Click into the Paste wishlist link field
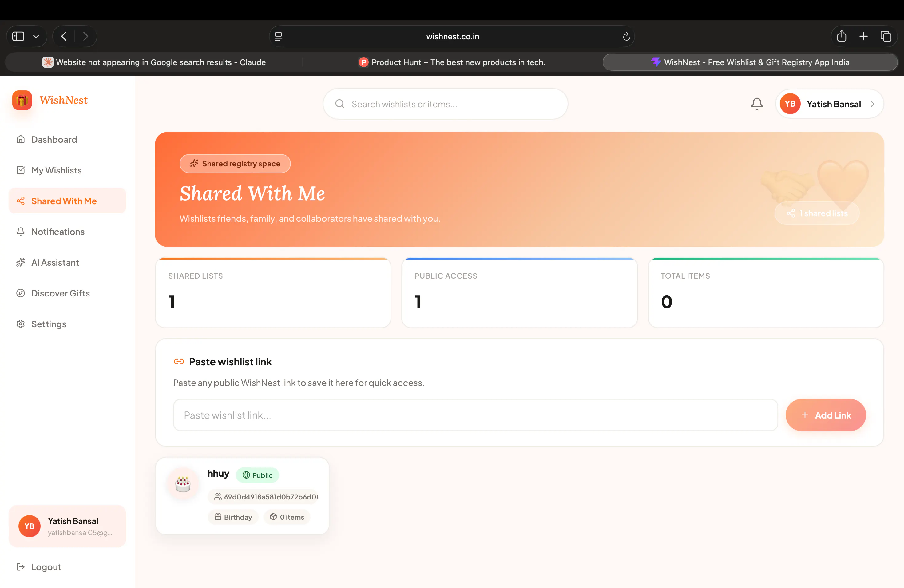This screenshot has width=904, height=588. coord(476,415)
